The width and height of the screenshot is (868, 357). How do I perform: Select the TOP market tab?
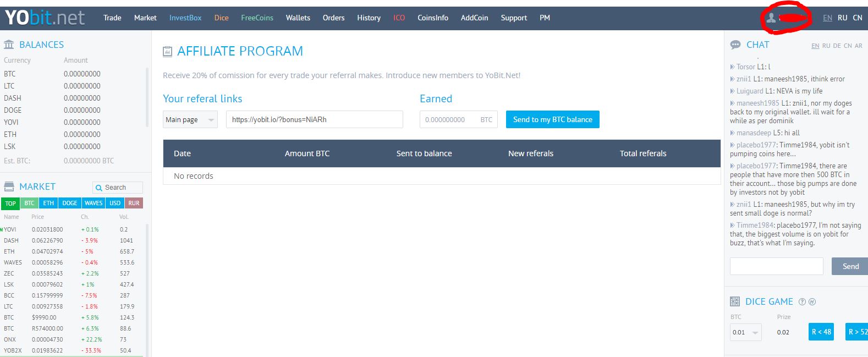coord(10,203)
